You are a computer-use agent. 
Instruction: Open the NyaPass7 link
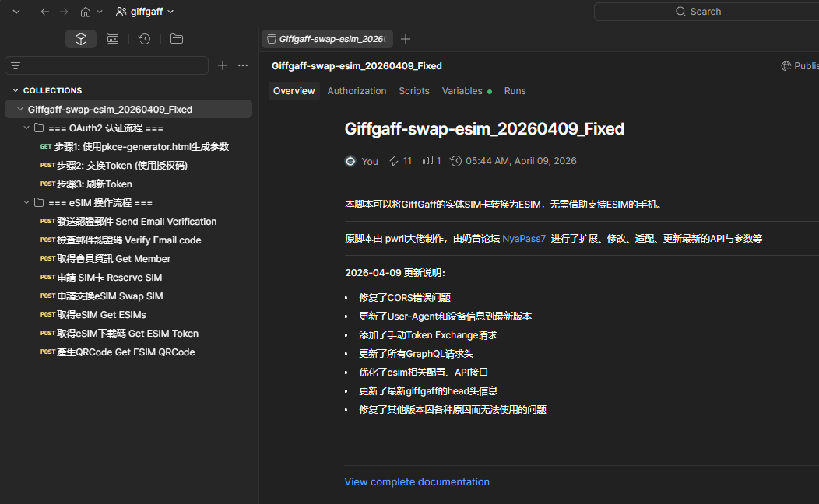point(524,239)
